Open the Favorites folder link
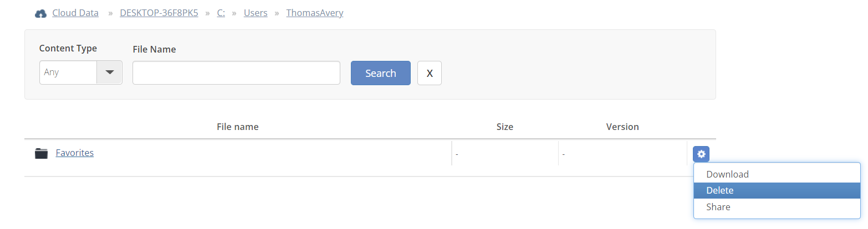868x229 pixels. click(x=75, y=153)
